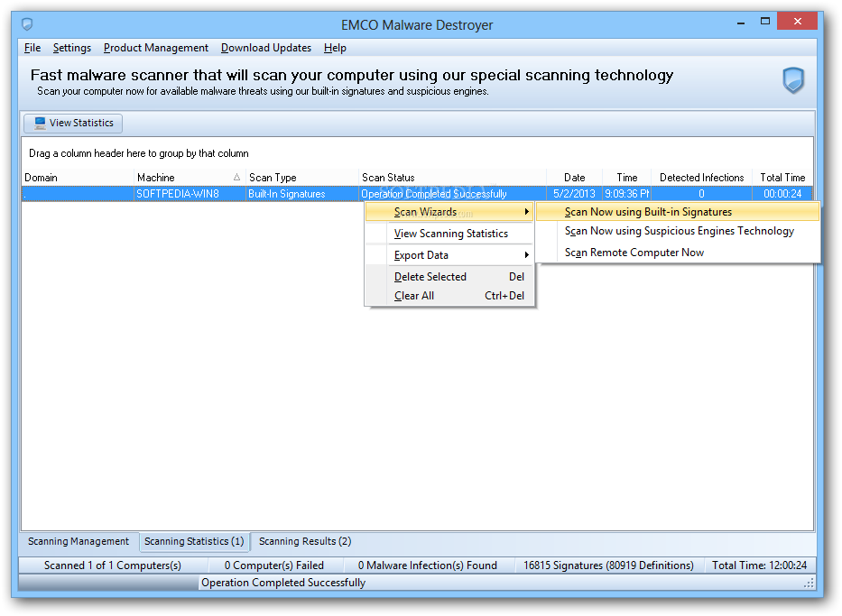
Task: Click the blue shield icon in header banner
Action: 792,81
